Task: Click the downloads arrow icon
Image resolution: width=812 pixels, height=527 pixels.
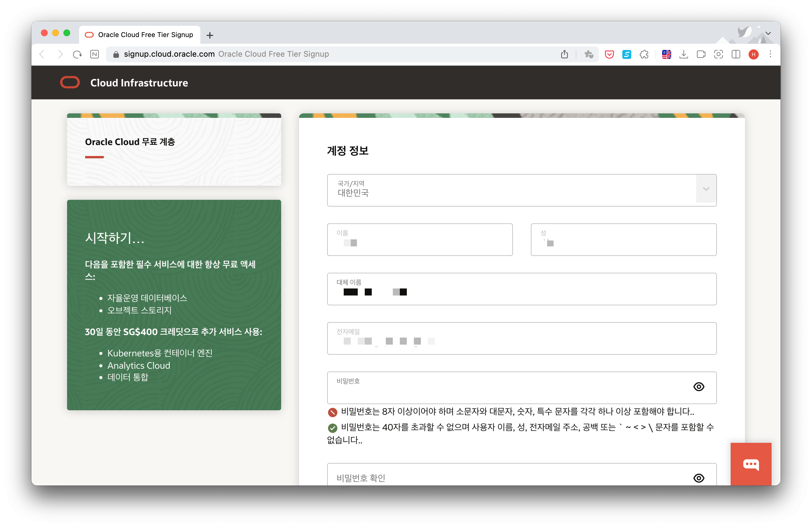Action: pyautogui.click(x=683, y=54)
